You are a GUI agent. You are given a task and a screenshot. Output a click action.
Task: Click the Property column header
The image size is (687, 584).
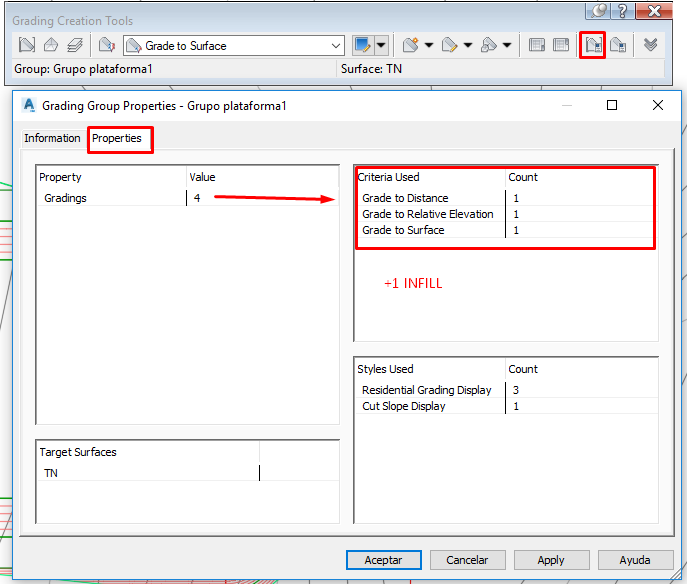(112, 177)
